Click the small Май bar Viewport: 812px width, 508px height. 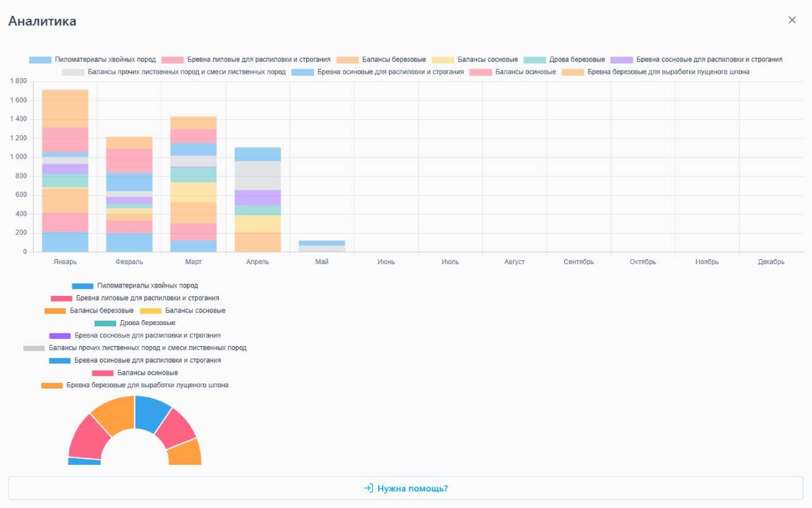click(322, 246)
